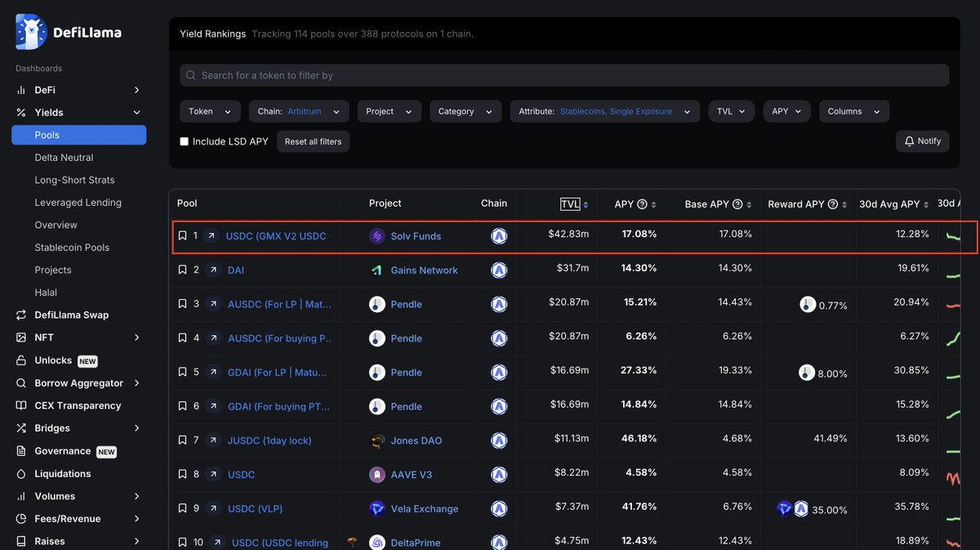Select Stablecoin Pools in the sidebar
The width and height of the screenshot is (980, 550).
pos(72,248)
